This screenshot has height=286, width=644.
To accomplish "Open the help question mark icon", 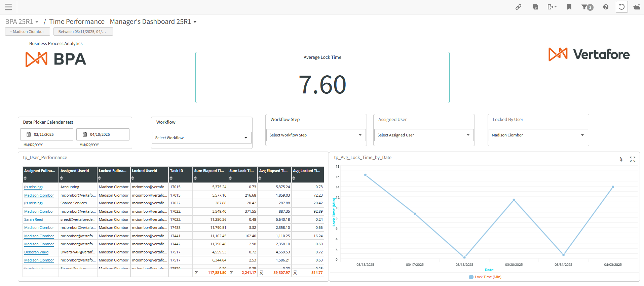I will 606,7.
